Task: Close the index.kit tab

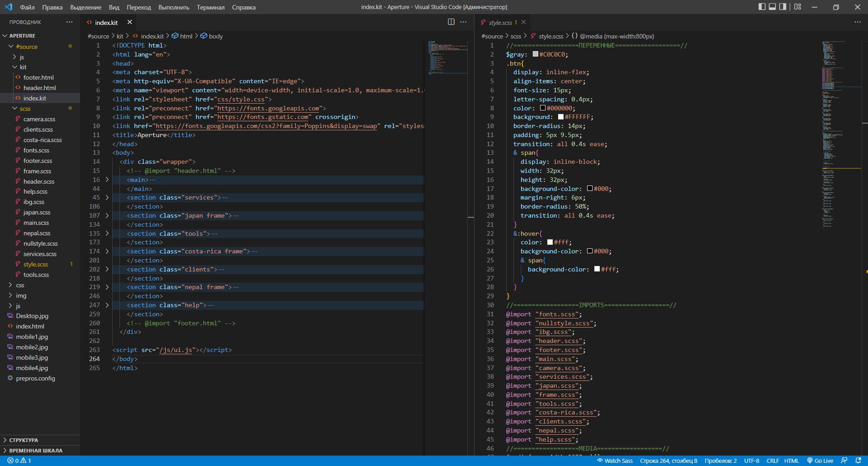Action: [130, 22]
